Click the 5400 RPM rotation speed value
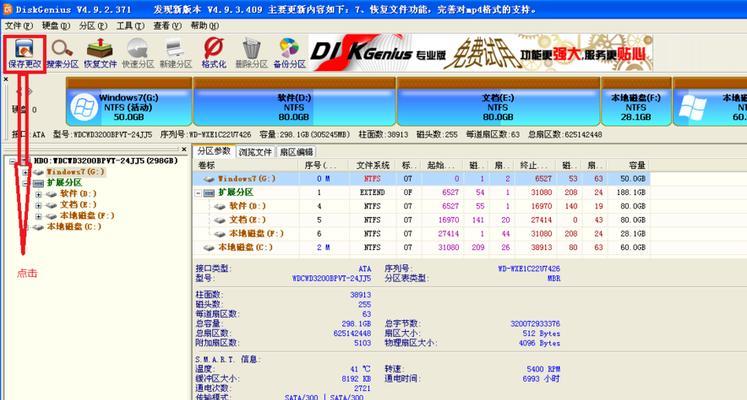This screenshot has height=400, width=747. (x=543, y=369)
